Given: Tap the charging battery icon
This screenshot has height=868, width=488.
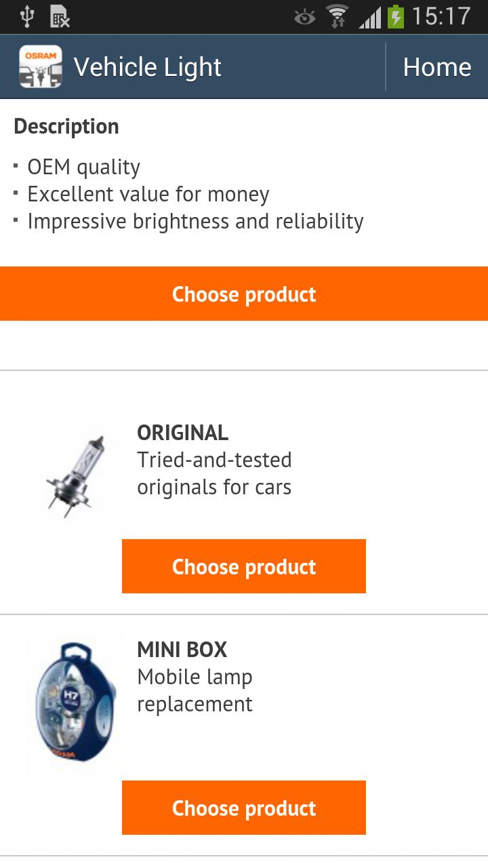Looking at the screenshot, I should 396,16.
